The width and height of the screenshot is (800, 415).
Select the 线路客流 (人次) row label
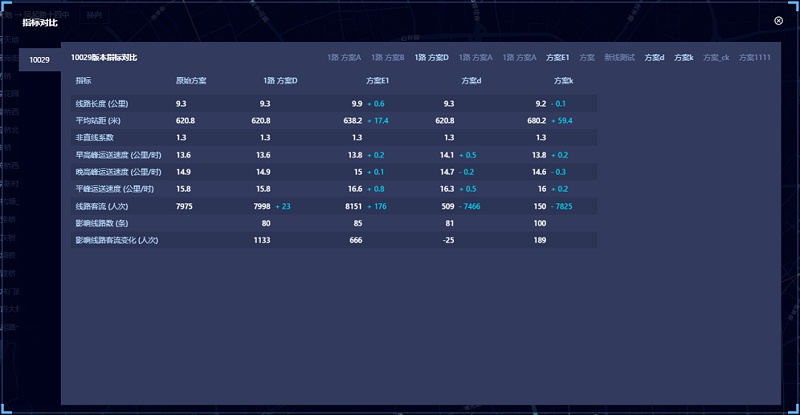point(102,206)
